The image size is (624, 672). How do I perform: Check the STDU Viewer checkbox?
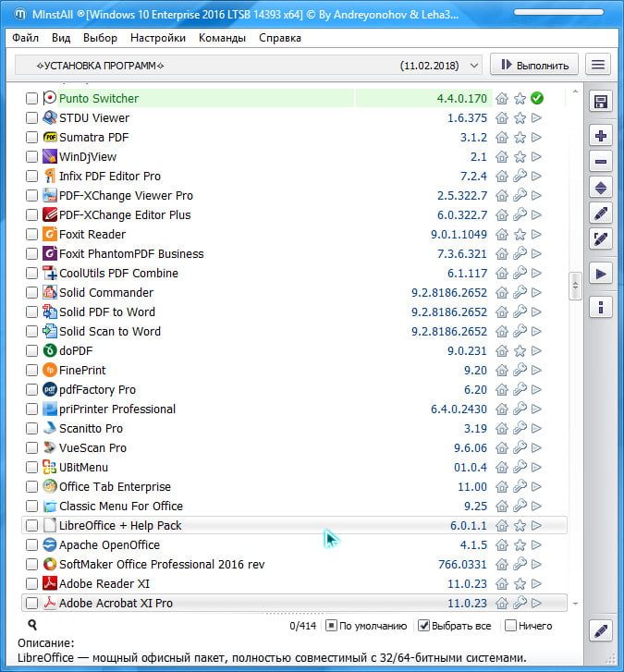[32, 118]
